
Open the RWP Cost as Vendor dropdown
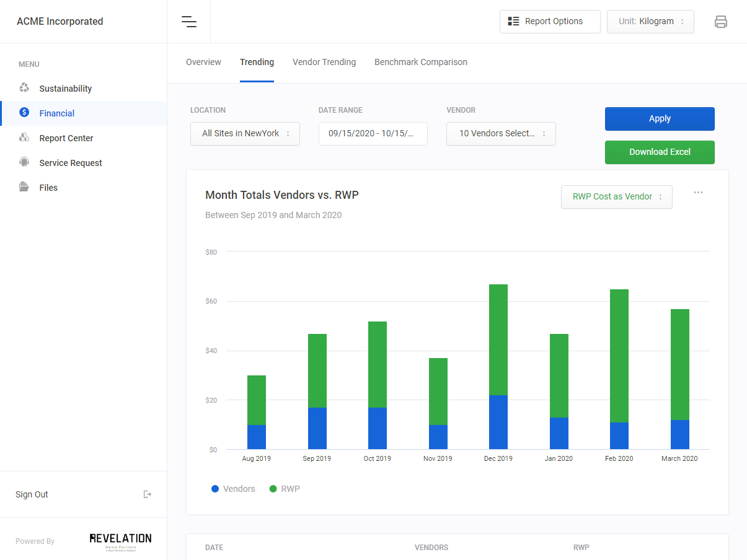617,197
